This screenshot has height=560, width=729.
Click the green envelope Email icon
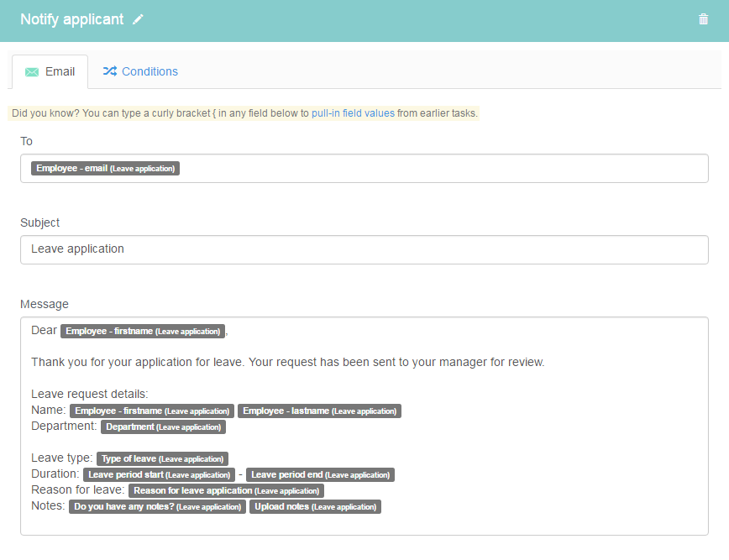coord(32,72)
